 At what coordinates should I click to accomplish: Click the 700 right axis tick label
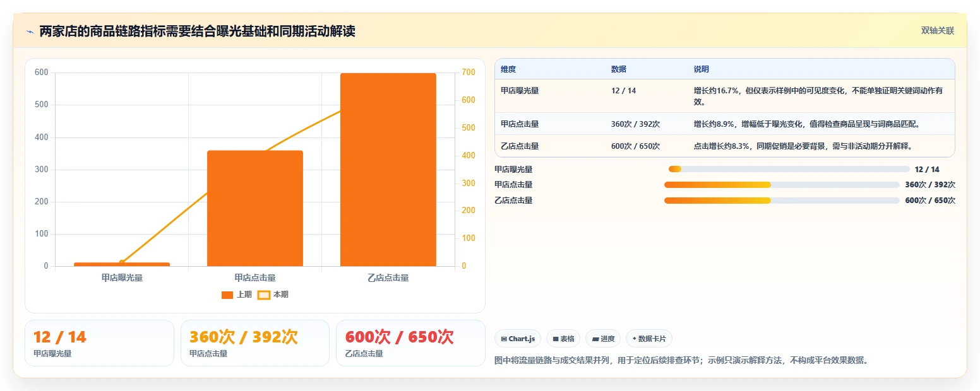[469, 73]
